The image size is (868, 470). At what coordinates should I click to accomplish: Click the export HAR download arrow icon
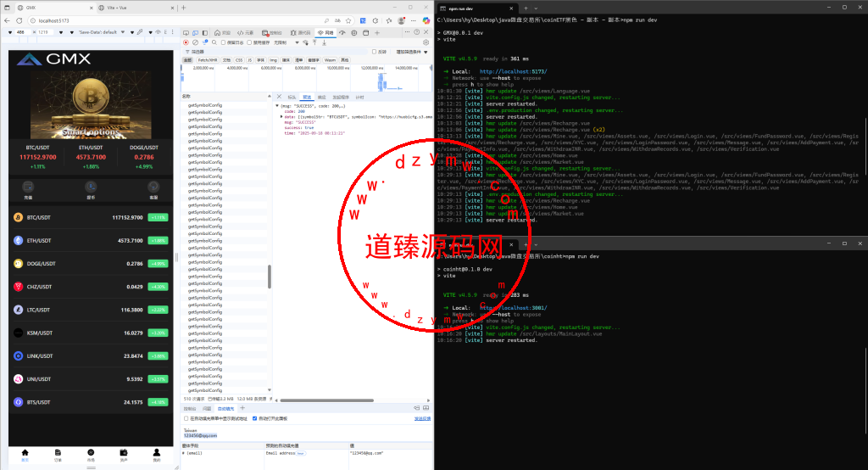pyautogui.click(x=325, y=42)
